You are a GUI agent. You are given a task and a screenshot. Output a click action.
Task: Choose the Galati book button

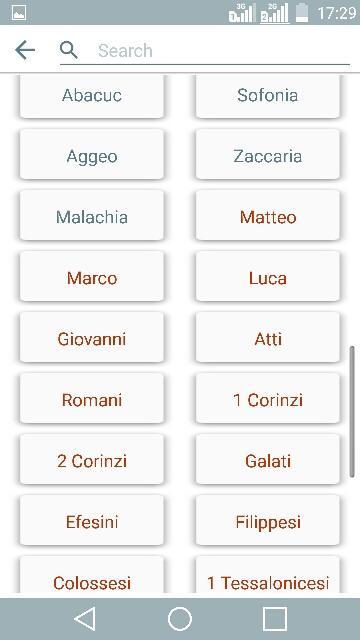tap(268, 459)
